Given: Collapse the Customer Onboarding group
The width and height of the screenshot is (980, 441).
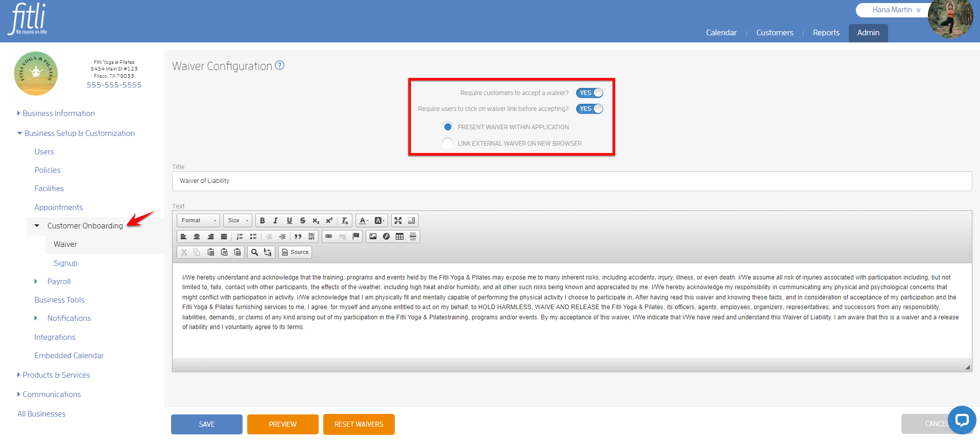Looking at the screenshot, I should (x=37, y=226).
